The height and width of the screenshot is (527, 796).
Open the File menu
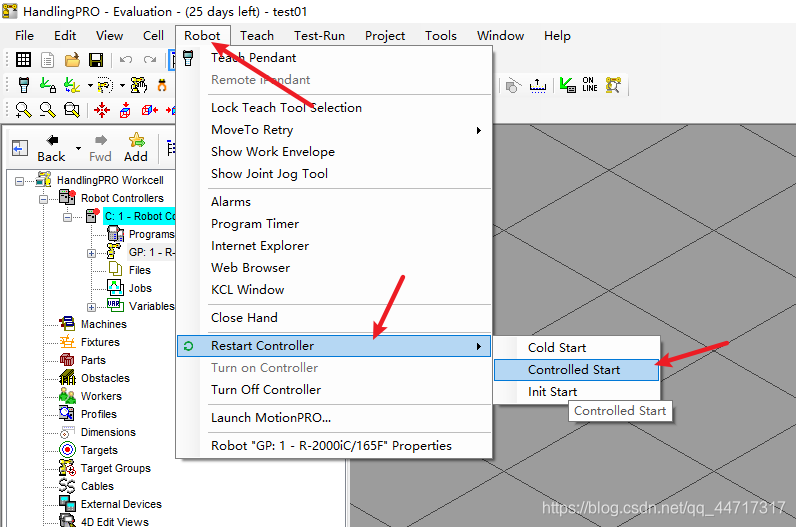(24, 36)
